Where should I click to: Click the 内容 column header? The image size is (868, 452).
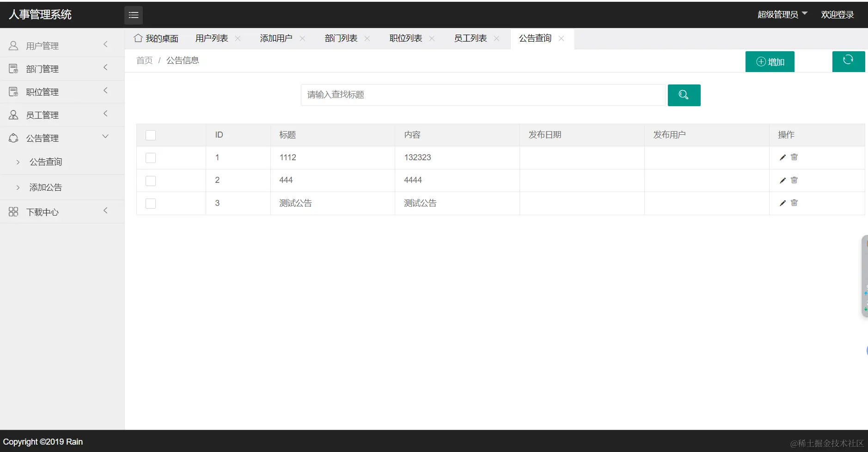click(412, 135)
